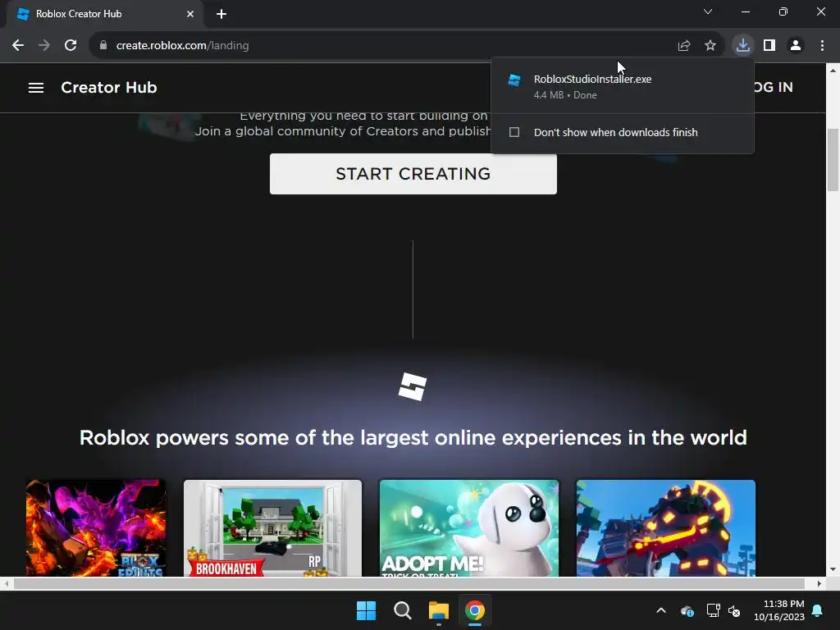Click the LOG IN link
The width and height of the screenshot is (840, 630).
pyautogui.click(x=773, y=87)
